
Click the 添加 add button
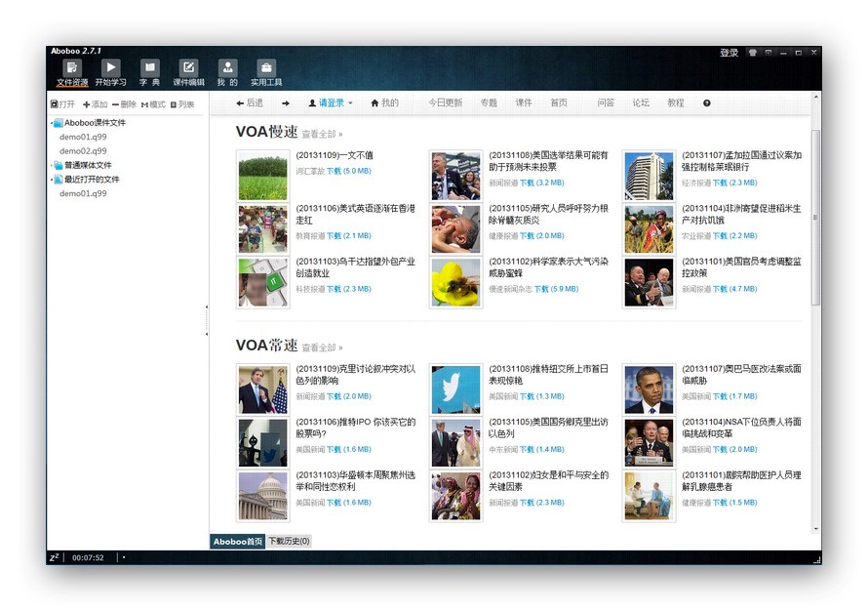(x=96, y=104)
